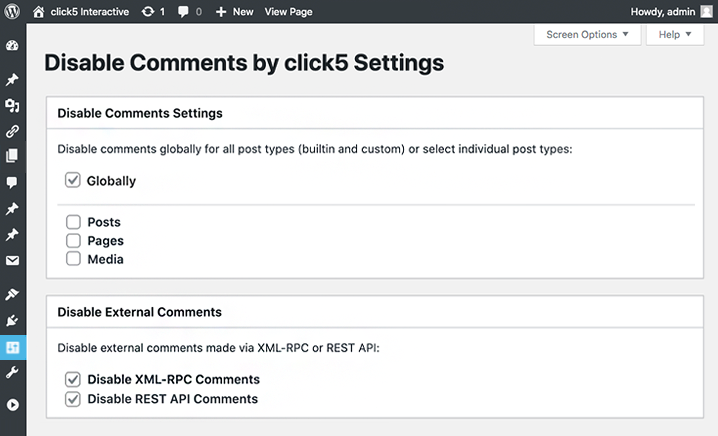
Task: Click the Media label text
Action: pos(105,259)
